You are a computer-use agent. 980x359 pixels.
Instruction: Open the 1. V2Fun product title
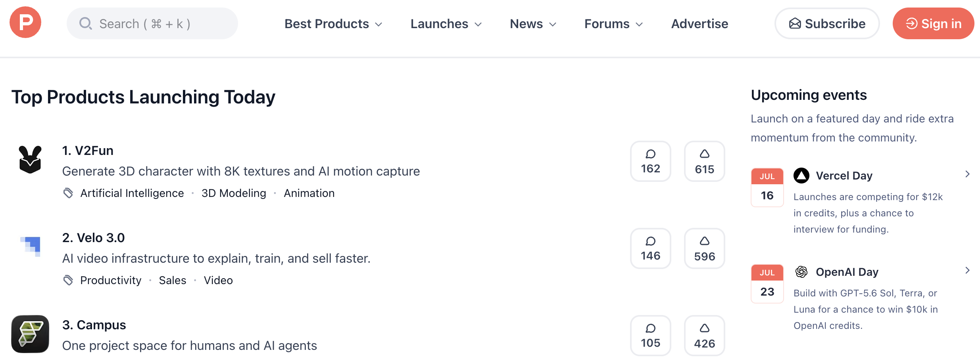88,151
